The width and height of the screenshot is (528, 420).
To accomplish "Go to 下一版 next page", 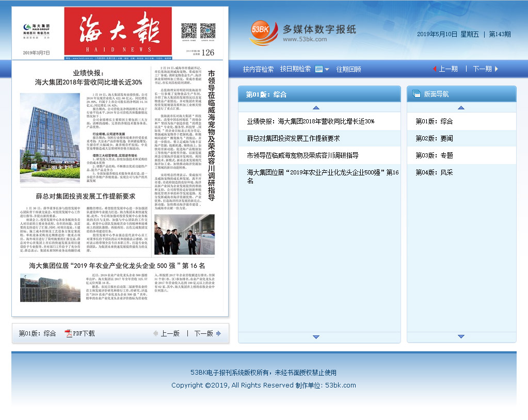I will pyautogui.click(x=204, y=333).
